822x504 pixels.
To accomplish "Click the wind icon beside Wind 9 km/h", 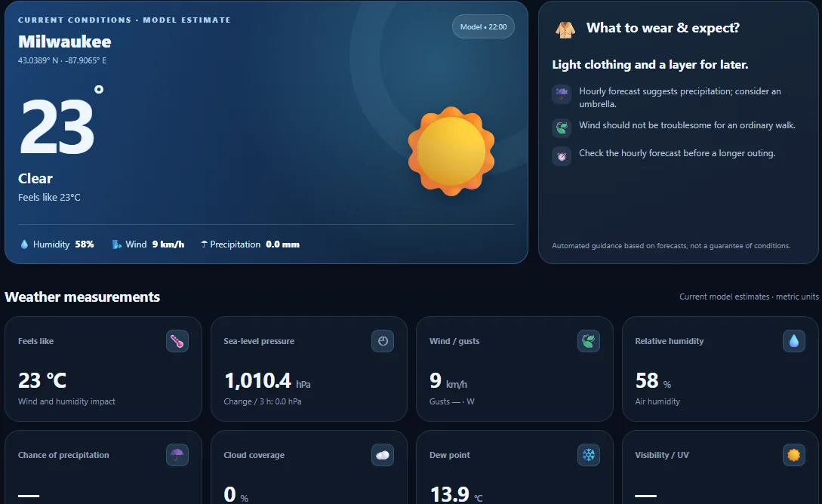I will tap(116, 244).
